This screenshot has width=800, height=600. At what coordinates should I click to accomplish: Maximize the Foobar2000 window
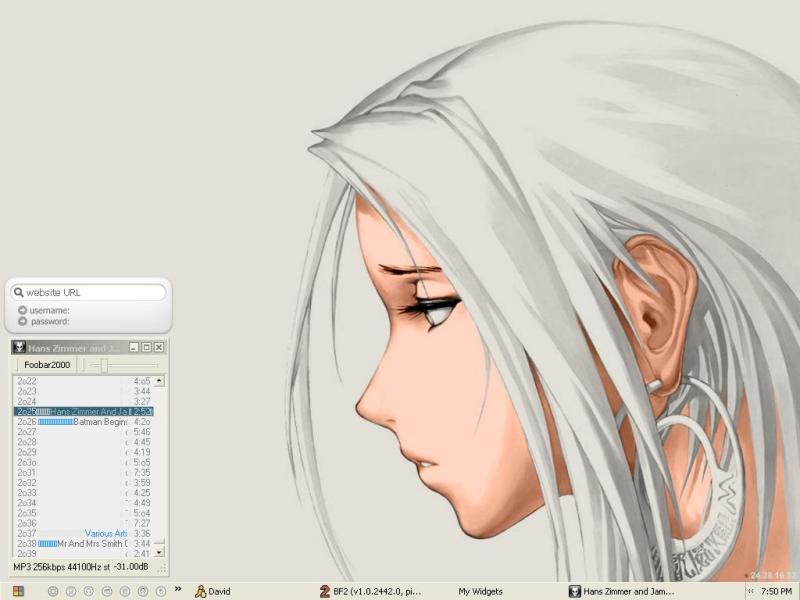click(x=146, y=347)
